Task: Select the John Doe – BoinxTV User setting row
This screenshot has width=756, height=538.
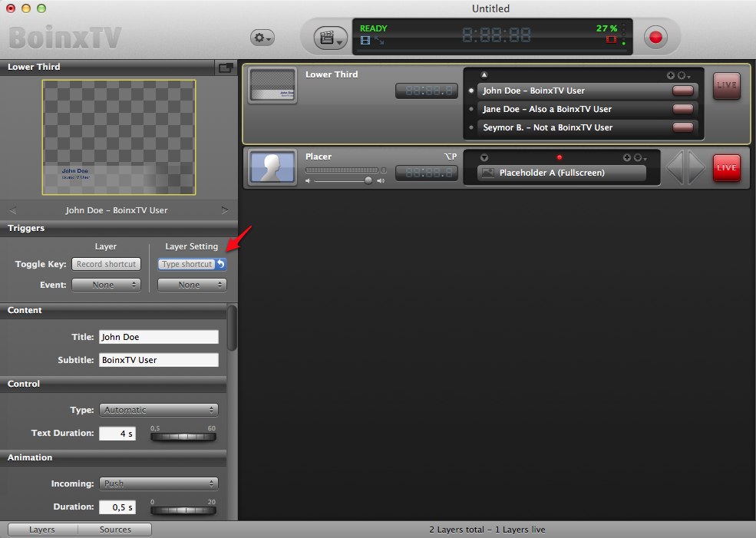Action: click(586, 91)
